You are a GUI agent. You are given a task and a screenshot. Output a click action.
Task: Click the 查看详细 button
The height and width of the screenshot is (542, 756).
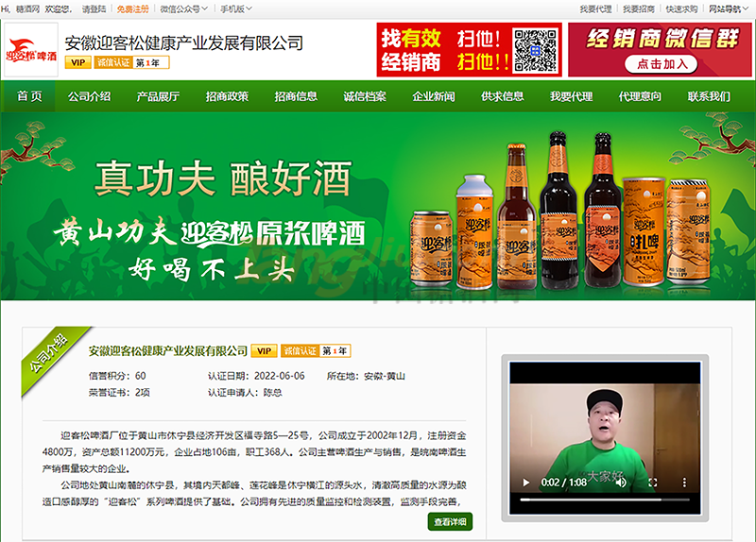[x=450, y=521]
